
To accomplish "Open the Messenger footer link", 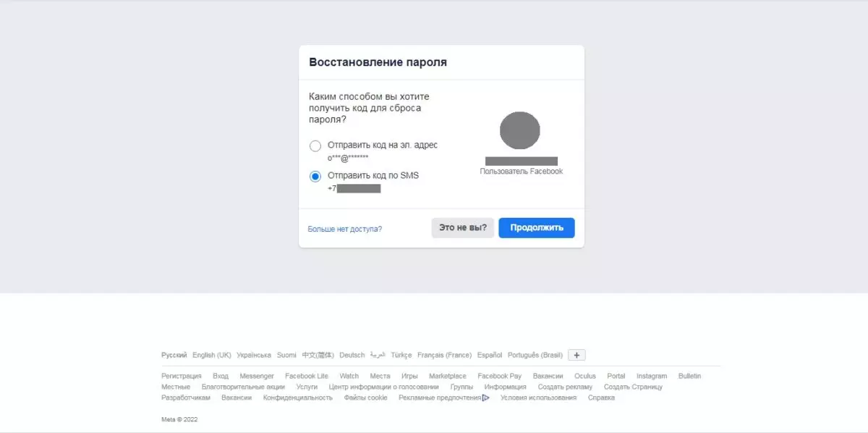I will coord(257,376).
